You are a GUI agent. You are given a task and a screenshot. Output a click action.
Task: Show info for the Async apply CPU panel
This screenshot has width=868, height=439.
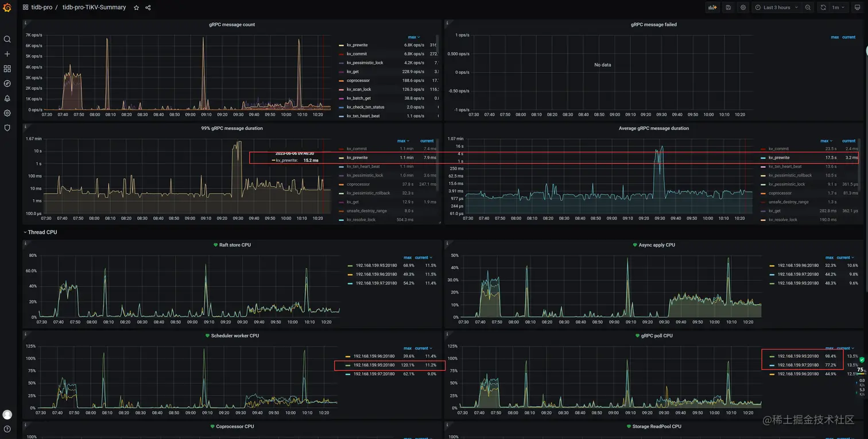pyautogui.click(x=447, y=243)
